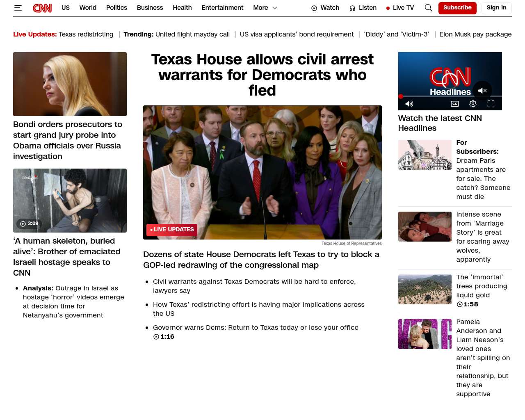
Task: Click the Bondi story photo thumbnail
Action: [x=70, y=84]
